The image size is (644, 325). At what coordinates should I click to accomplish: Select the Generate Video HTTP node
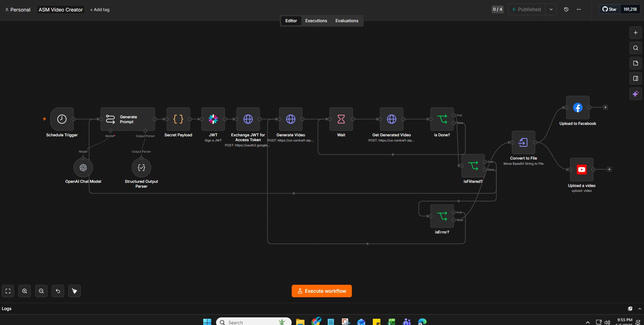291,119
